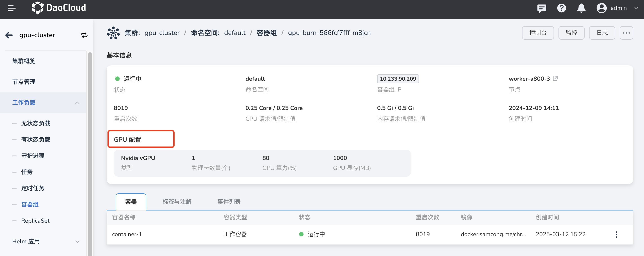Switch to the 事件列表 tab
Screen dimensions: 644x256
point(229,202)
